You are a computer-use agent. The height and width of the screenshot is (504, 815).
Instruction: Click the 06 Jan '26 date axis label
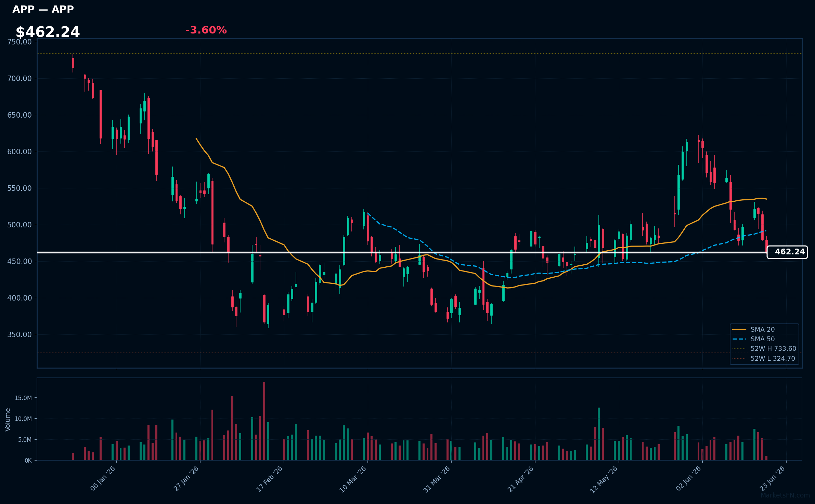pyautogui.click(x=103, y=479)
